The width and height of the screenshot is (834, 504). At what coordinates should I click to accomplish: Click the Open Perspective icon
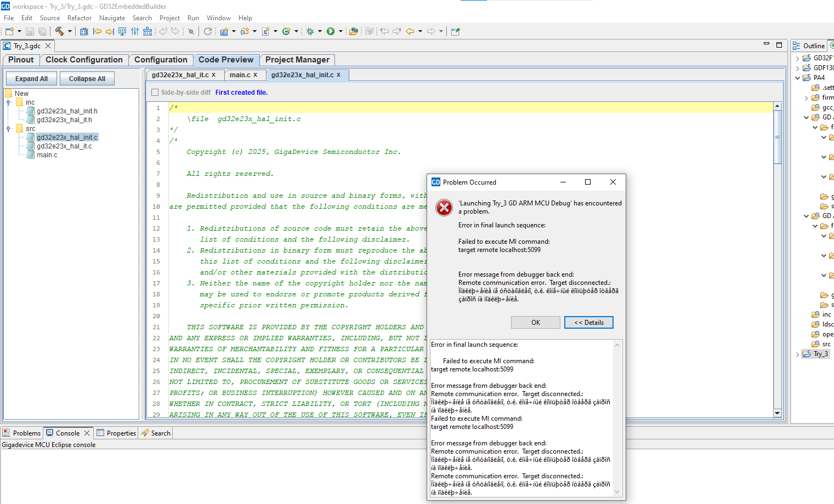click(x=455, y=31)
